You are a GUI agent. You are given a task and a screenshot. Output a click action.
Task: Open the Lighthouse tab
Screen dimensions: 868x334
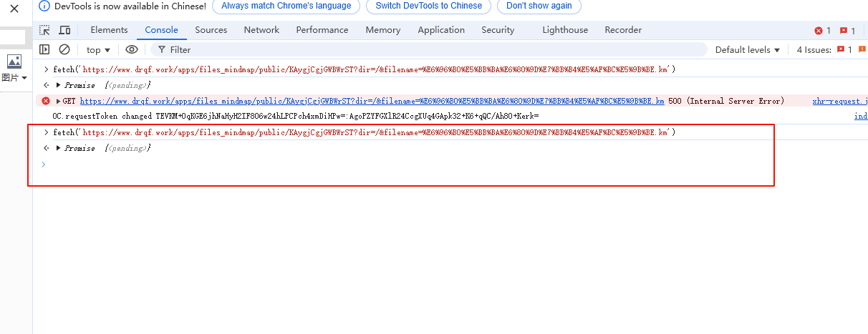coord(565,30)
